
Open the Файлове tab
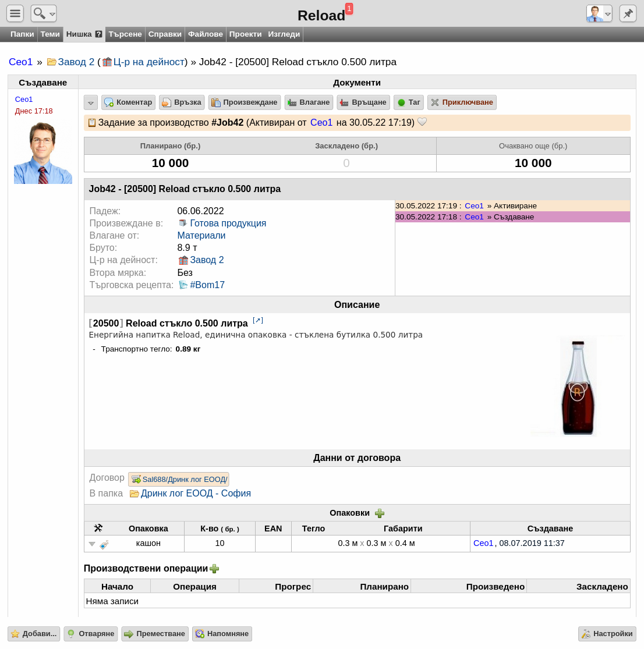tap(206, 34)
